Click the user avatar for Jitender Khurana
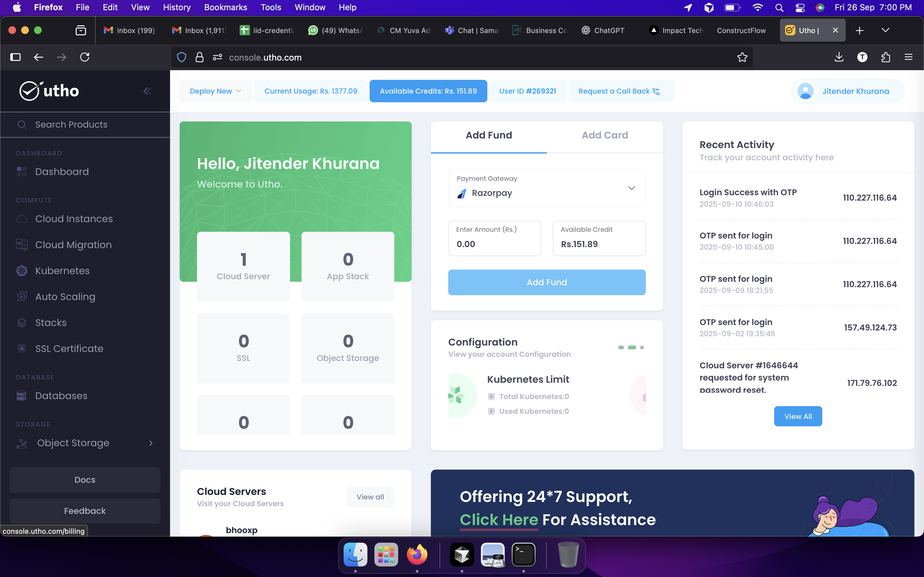 805,91
